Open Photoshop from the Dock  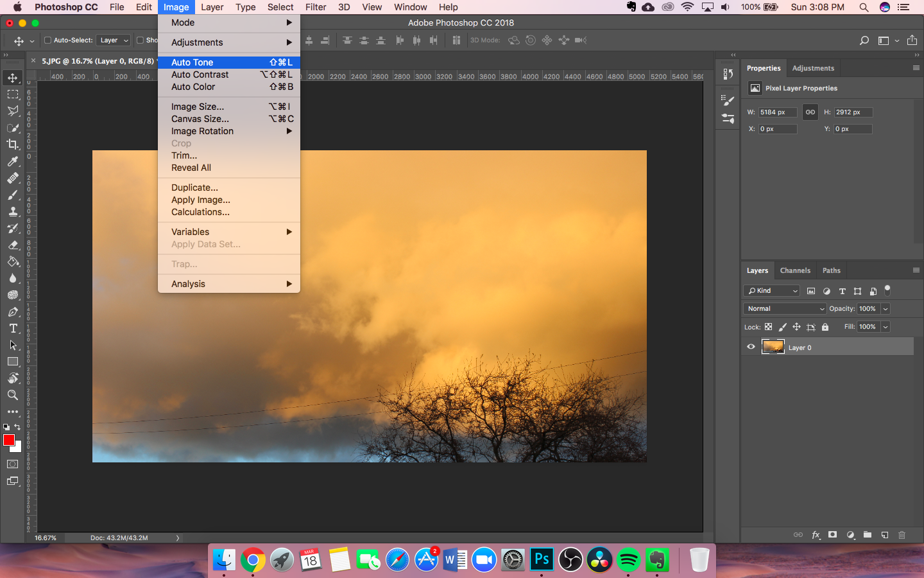(542, 559)
